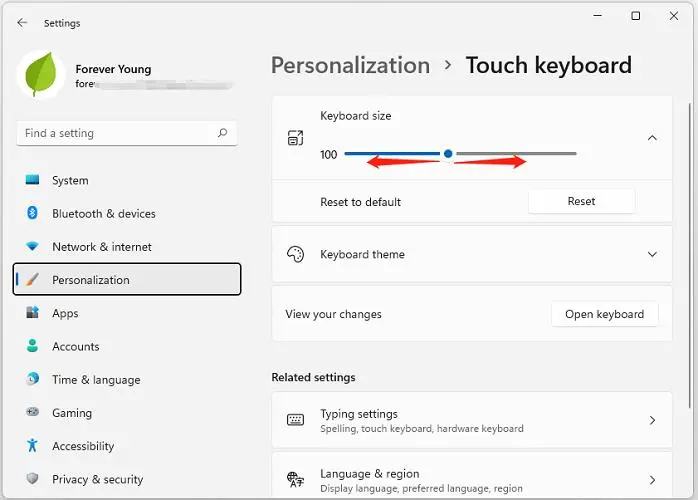
Task: Click the View your changes label
Action: point(333,314)
